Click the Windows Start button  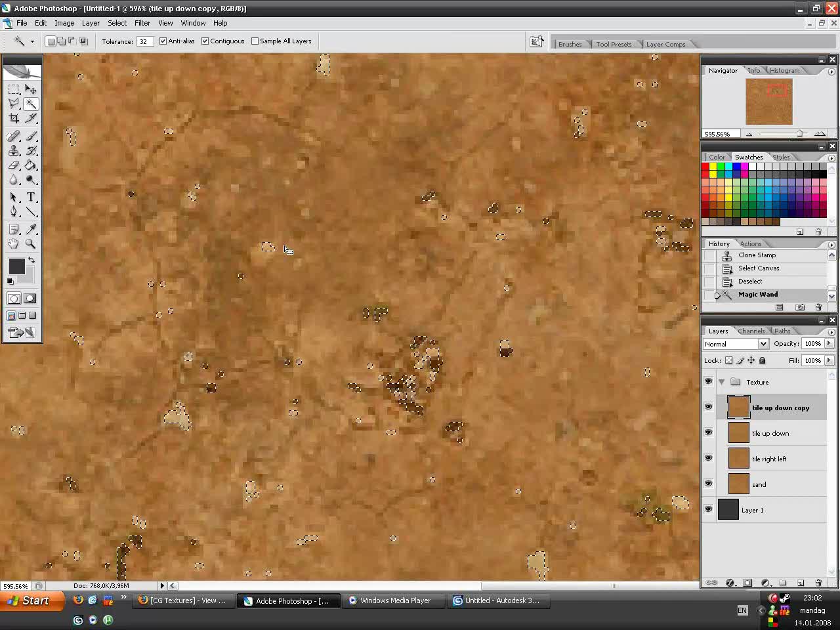[x=30, y=600]
